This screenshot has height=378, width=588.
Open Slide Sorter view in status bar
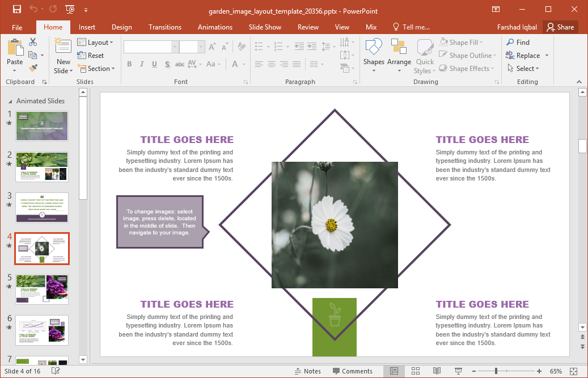pos(416,371)
